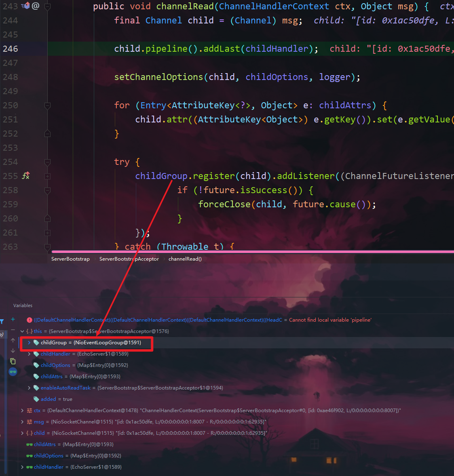Image resolution: width=454 pixels, height=476 pixels.
Task: Expand the child NioSocketChannel node
Action: (x=22, y=433)
